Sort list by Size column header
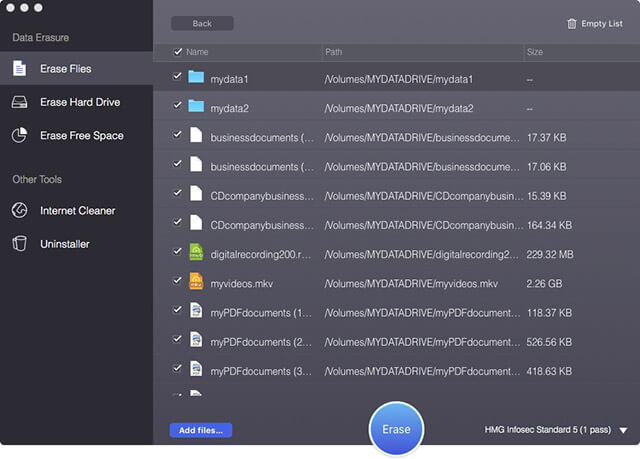Image resolution: width=640 pixels, height=459 pixels. (535, 52)
